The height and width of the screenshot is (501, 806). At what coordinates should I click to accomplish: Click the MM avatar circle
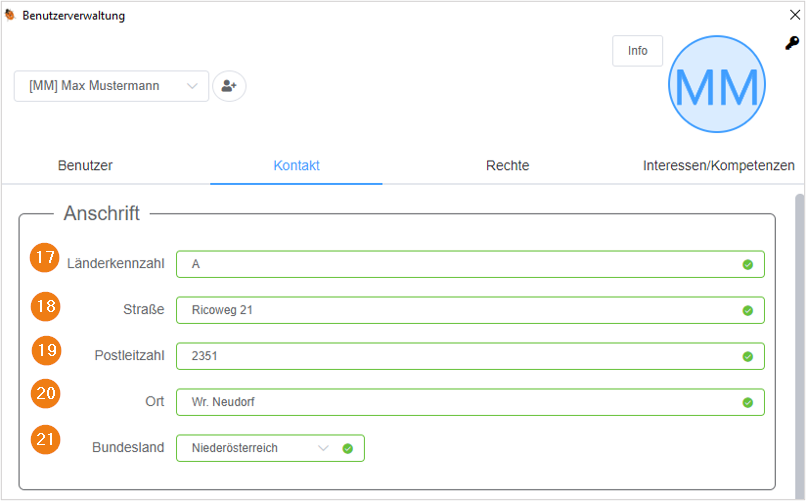coord(717,84)
